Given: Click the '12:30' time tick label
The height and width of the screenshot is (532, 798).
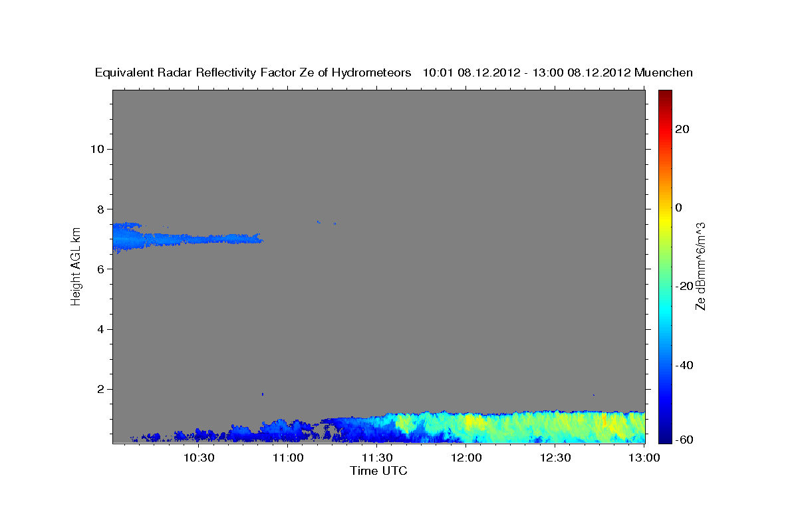Looking at the screenshot, I should point(555,458).
